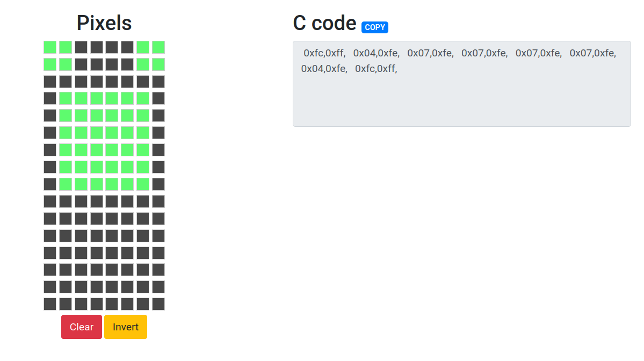Click the red Clear button
Image resolution: width=644 pixels, height=361 pixels.
coord(82,327)
